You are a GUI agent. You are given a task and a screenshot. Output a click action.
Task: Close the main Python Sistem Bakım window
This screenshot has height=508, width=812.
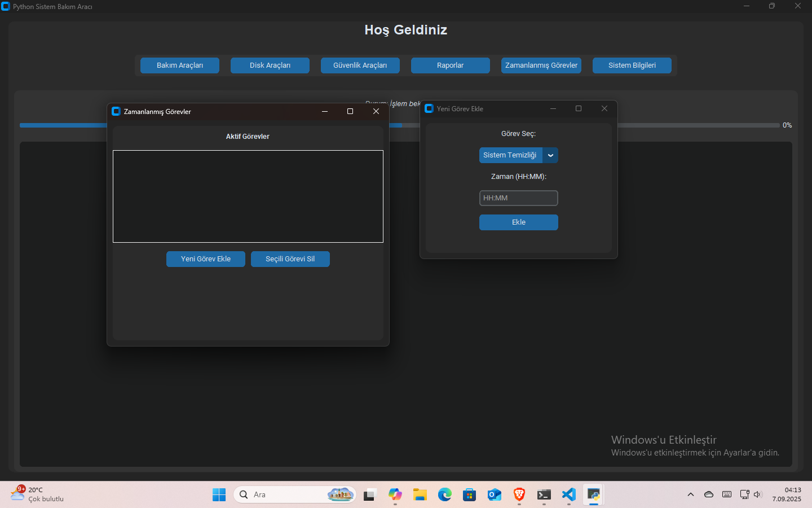click(798, 6)
